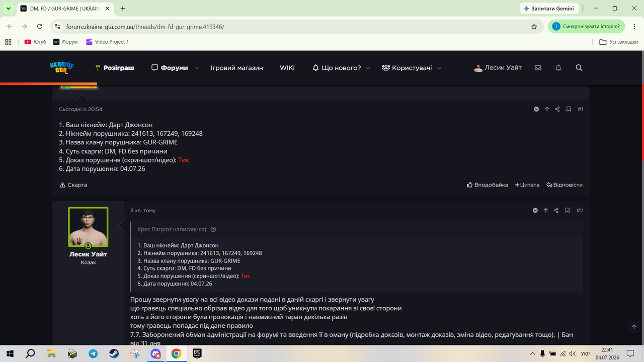Like post #1 with Вподобайка
The height and width of the screenshot is (362, 644).
point(488,185)
